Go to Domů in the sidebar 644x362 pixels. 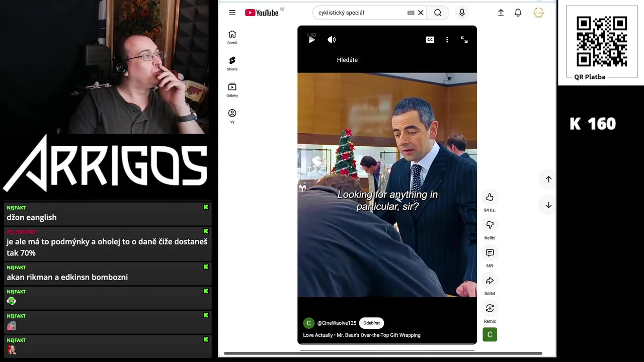(232, 37)
